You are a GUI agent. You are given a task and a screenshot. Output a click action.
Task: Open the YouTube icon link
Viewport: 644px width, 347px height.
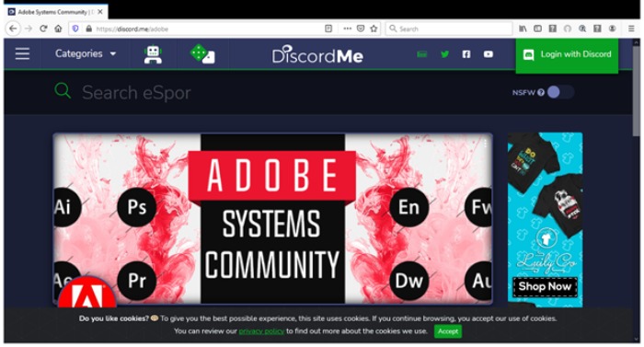[488, 54]
